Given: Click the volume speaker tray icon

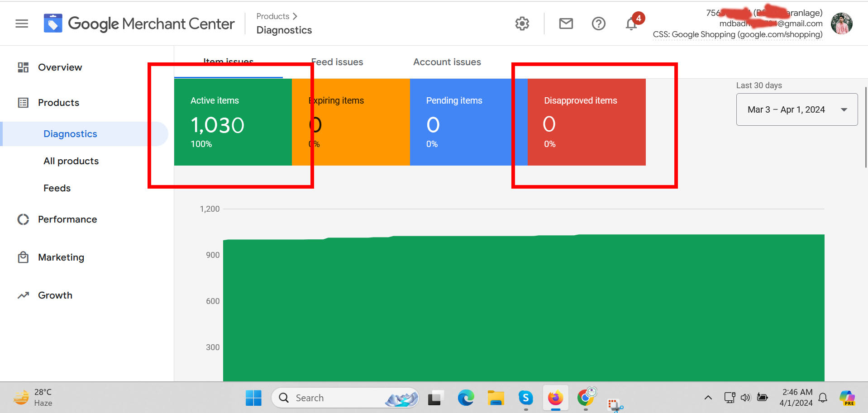Looking at the screenshot, I should click(745, 398).
